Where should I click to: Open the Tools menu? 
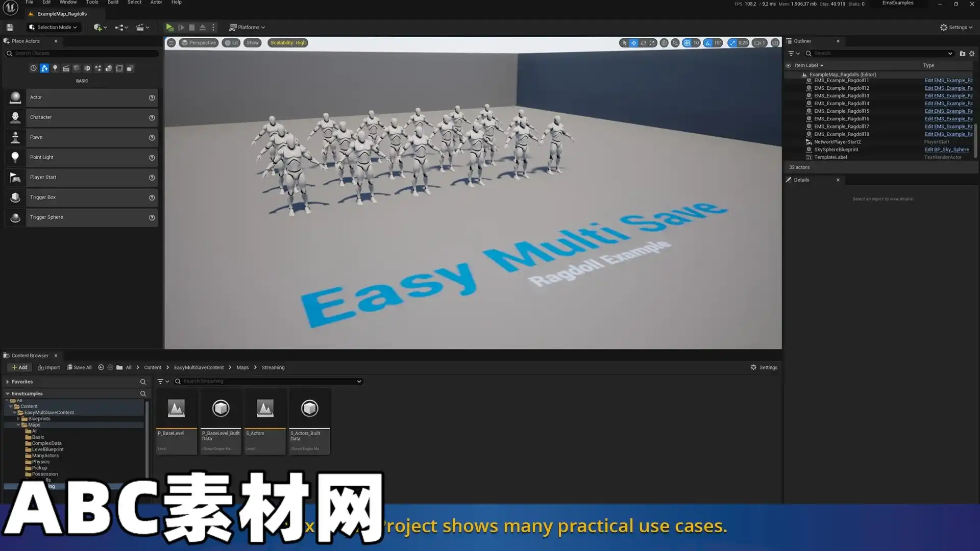click(x=92, y=3)
